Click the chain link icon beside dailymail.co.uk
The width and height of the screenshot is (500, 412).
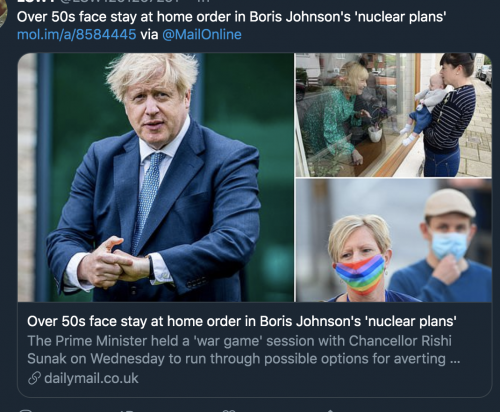[34, 378]
